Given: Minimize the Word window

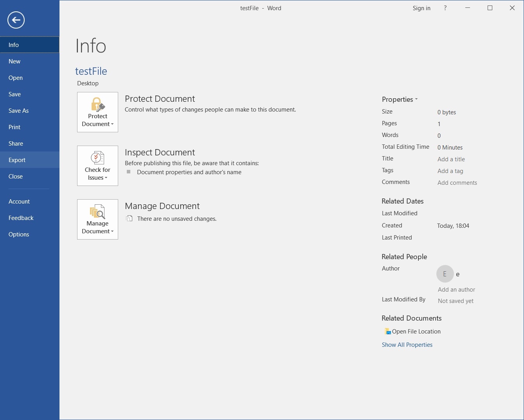Looking at the screenshot, I should (x=467, y=8).
